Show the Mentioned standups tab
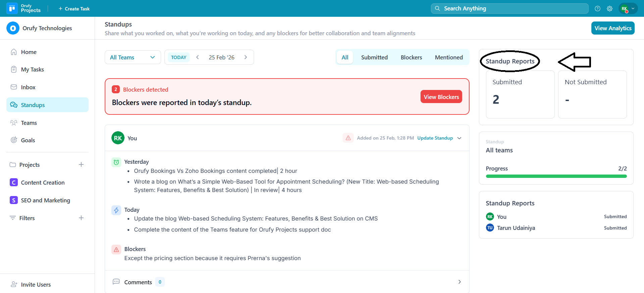 [449, 57]
